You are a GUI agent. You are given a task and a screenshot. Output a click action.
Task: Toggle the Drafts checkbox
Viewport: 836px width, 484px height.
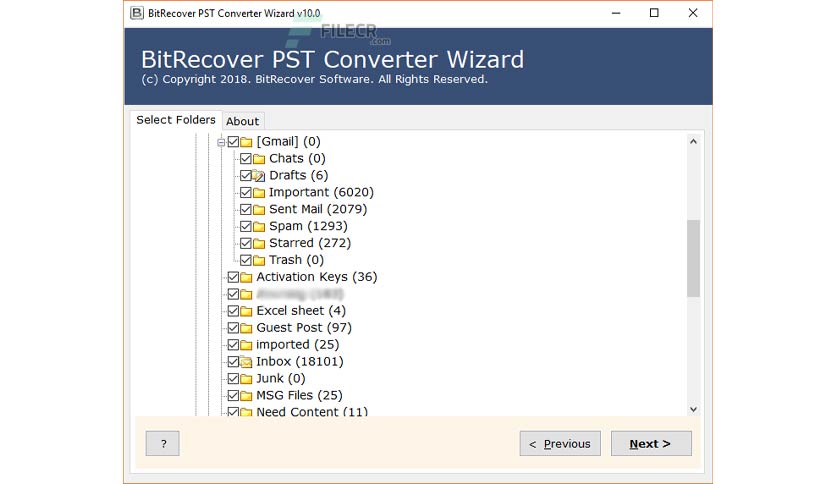tap(246, 175)
